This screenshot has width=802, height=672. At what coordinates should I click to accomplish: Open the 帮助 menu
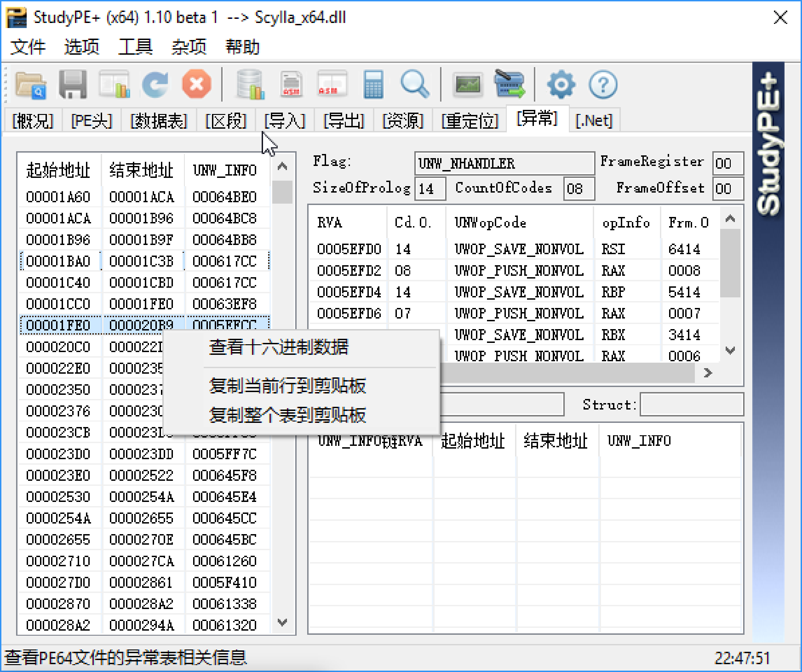pos(242,47)
